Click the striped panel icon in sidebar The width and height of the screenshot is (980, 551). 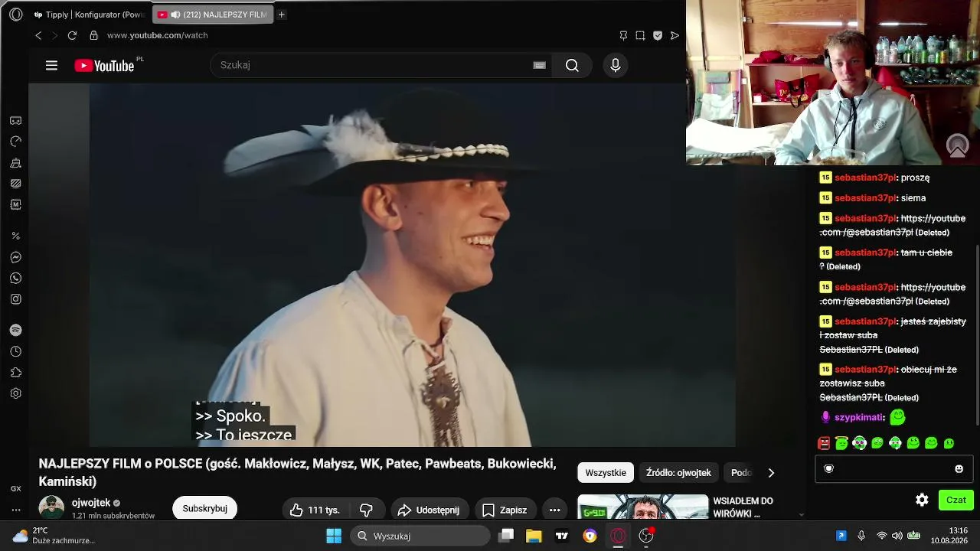(x=15, y=184)
